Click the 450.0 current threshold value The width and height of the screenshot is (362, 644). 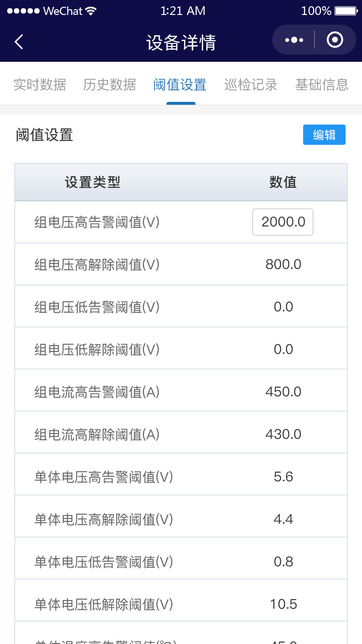pos(283,392)
